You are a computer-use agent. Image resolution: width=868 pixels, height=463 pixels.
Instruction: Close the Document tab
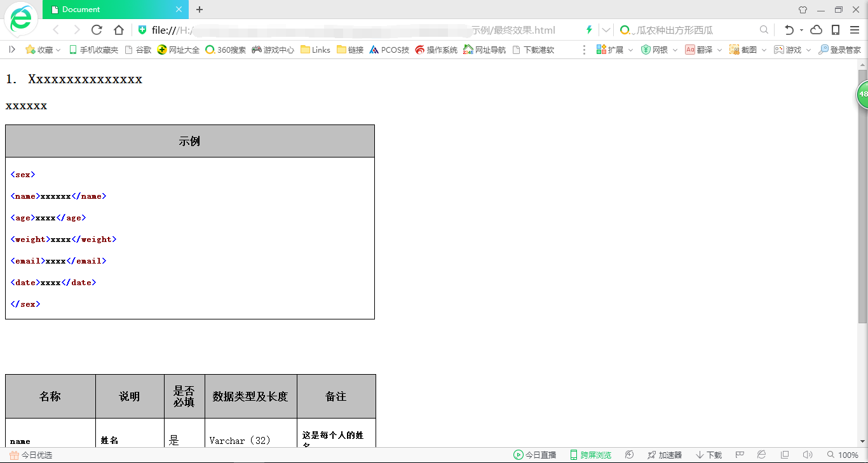tap(179, 10)
